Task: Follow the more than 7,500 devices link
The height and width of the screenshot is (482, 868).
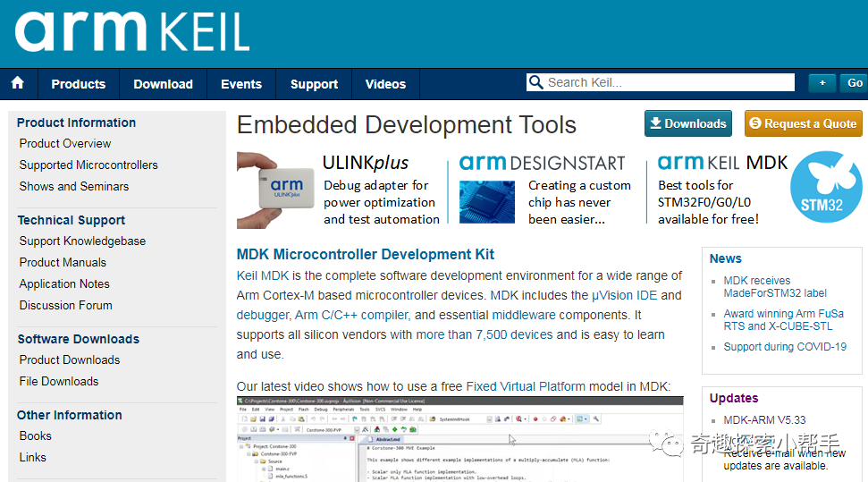Action: 485,334
